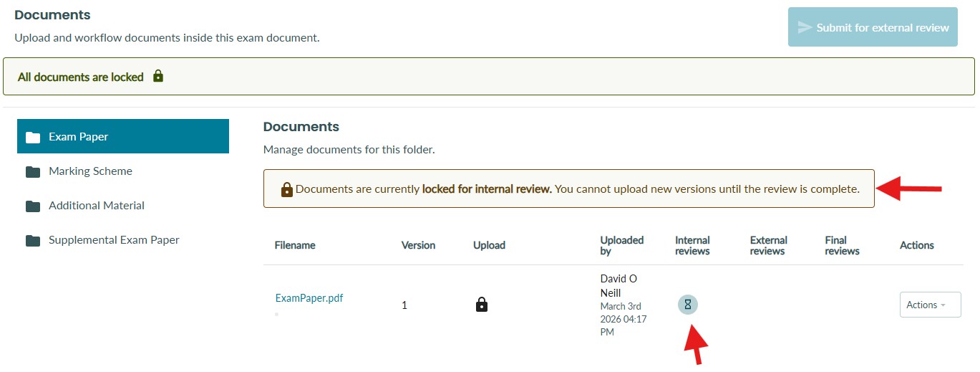Click the hourglass pending internal review icon
This screenshot has width=980, height=372.
pyautogui.click(x=687, y=305)
